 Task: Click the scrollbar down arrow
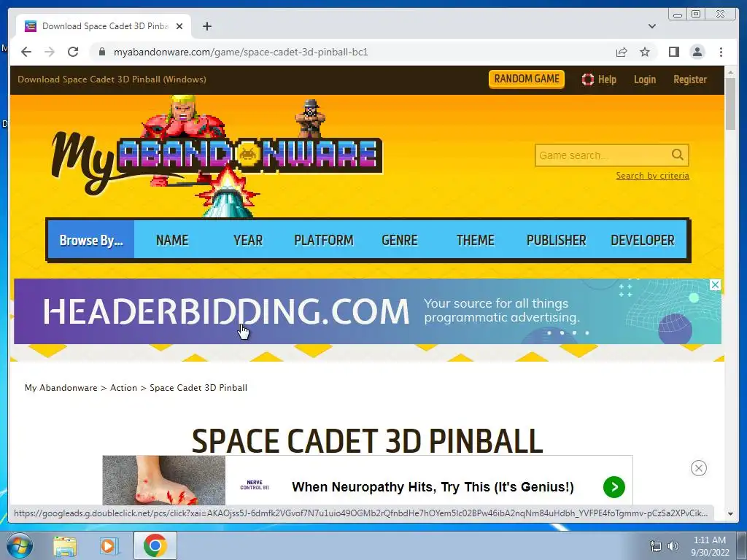pyautogui.click(x=730, y=514)
